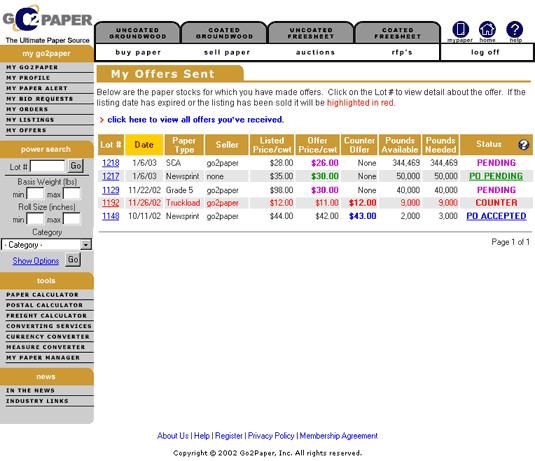
Task: Open Measure Converter tool
Action: coord(46,347)
